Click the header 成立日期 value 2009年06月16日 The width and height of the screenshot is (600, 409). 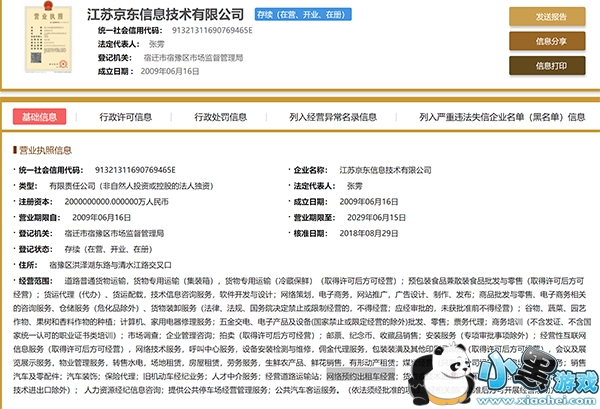(170, 71)
